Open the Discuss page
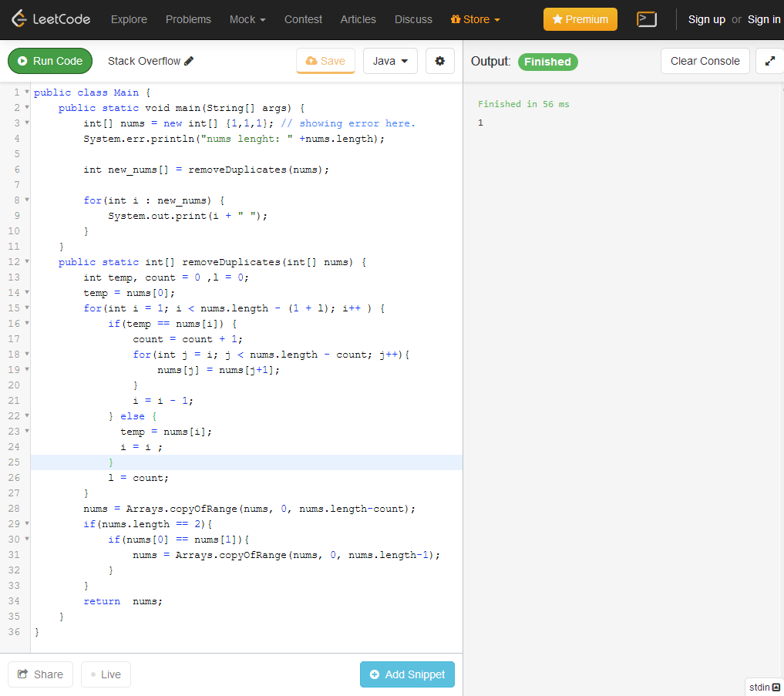Image resolution: width=784 pixels, height=696 pixels. coord(413,19)
